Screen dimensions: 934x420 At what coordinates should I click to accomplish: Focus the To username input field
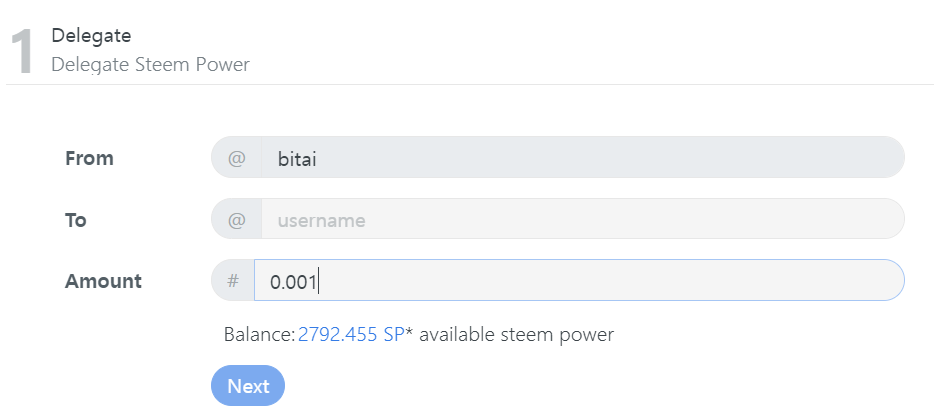coord(580,220)
